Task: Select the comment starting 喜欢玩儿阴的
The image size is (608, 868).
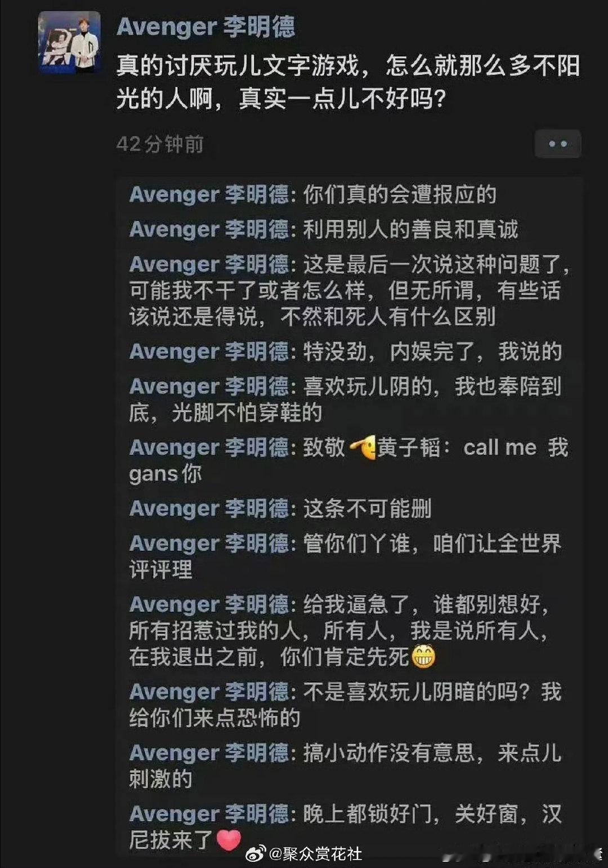Action: pyautogui.click(x=346, y=399)
